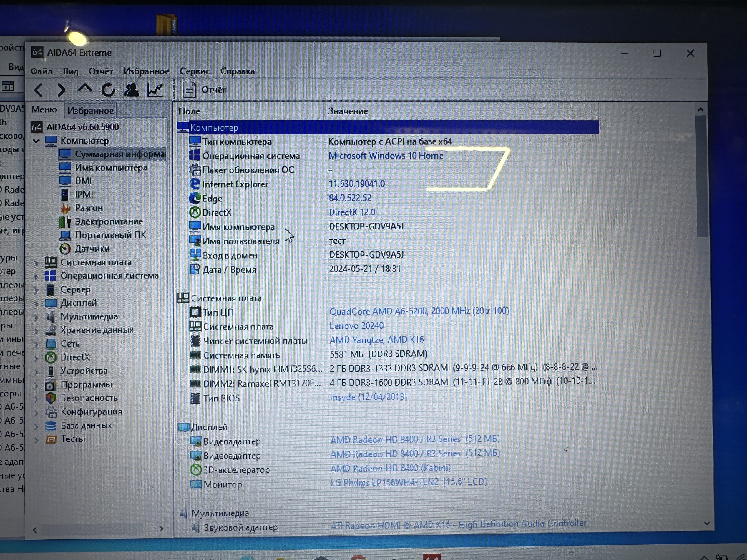The width and height of the screenshot is (747, 560).
Task: Expand the Системная плата tree node
Action: 36,263
